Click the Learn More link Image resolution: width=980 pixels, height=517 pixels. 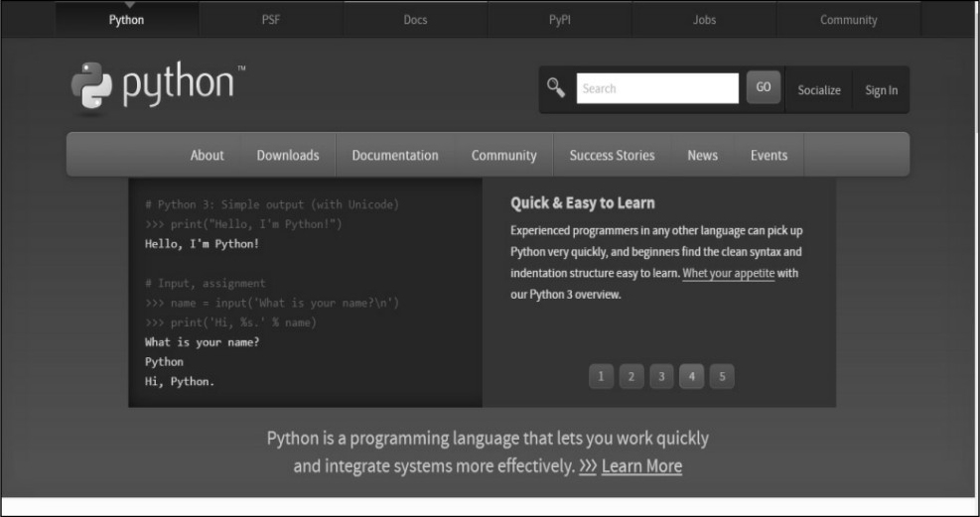point(641,465)
